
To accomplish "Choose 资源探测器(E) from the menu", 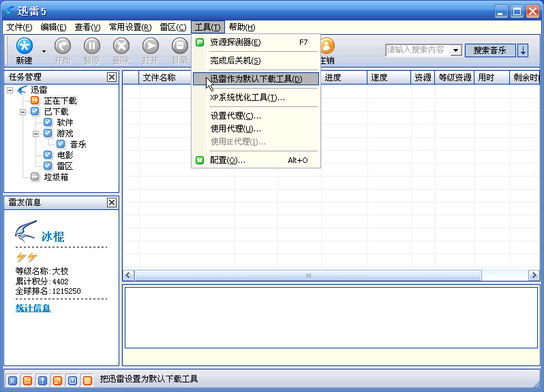I will 256,42.
